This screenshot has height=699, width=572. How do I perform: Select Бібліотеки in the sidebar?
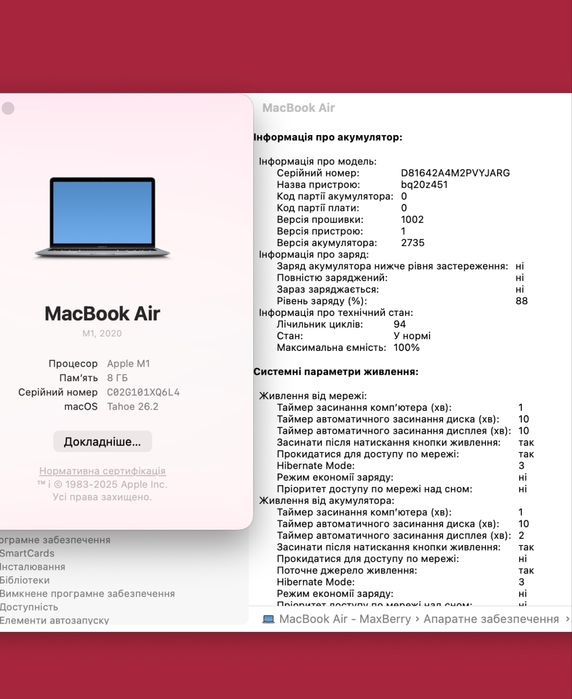25,580
